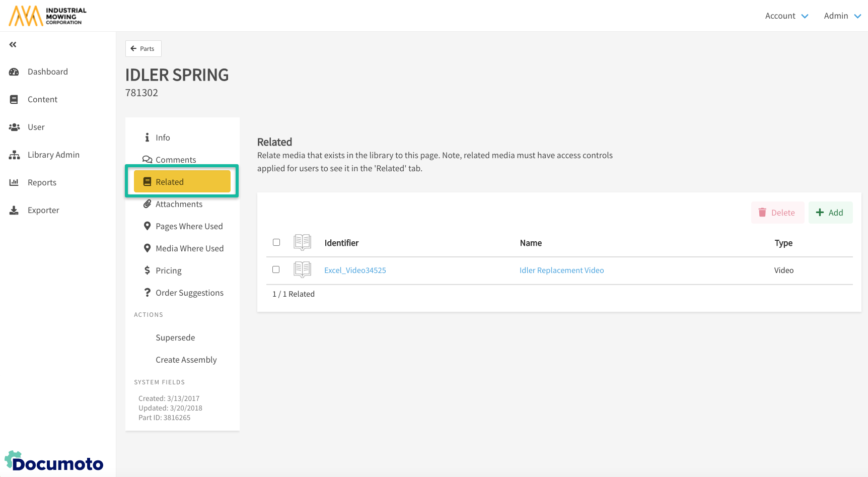Viewport: 868px width, 477px height.
Task: Click the User group icon
Action: click(x=14, y=127)
